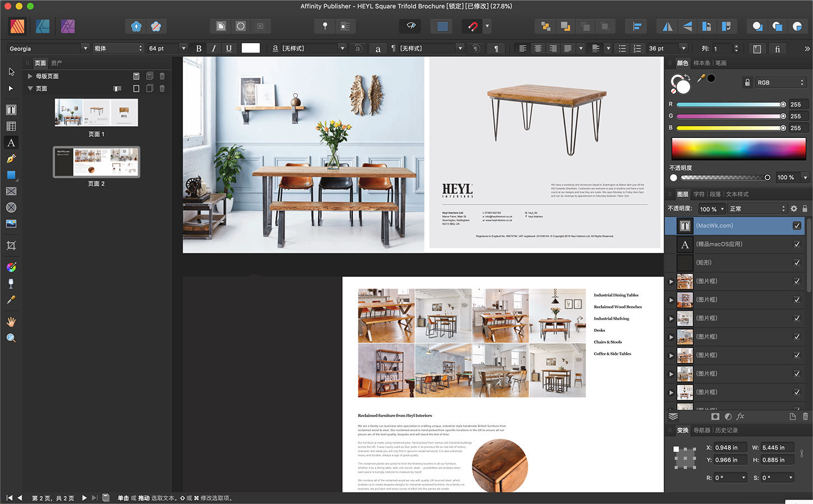Open the Georgia font family dropdown
The height and width of the screenshot is (504, 813).
point(85,49)
